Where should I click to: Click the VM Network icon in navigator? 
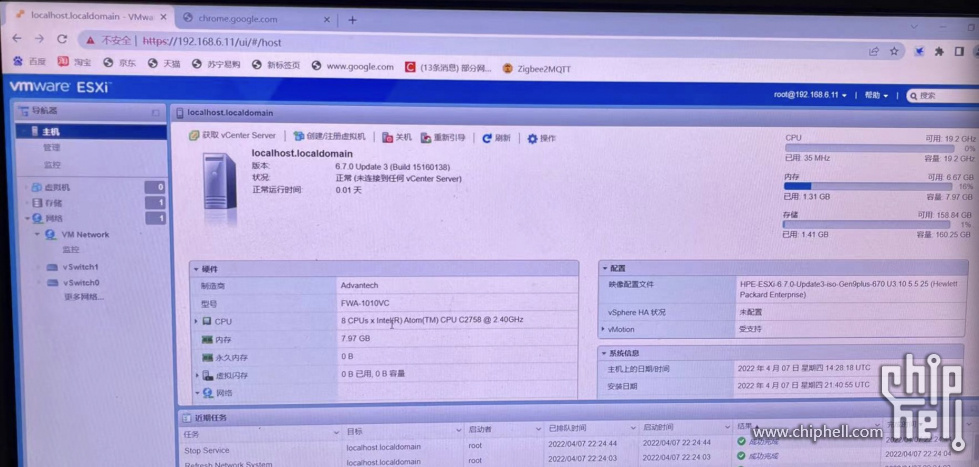[51, 235]
